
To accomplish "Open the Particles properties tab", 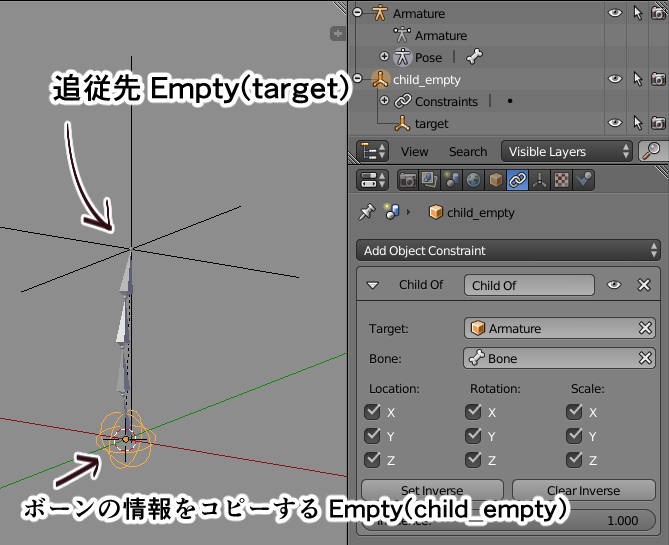I will click(x=583, y=180).
